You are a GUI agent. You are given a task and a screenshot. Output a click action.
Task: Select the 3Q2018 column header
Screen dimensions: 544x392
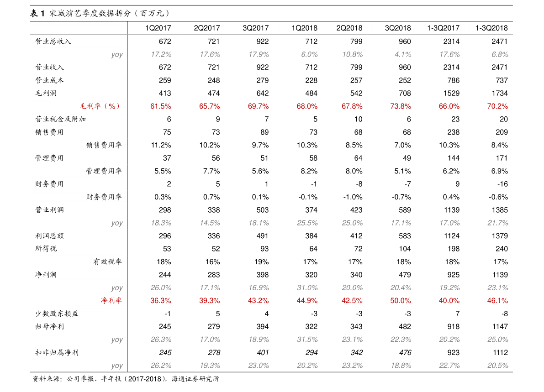(x=398, y=28)
